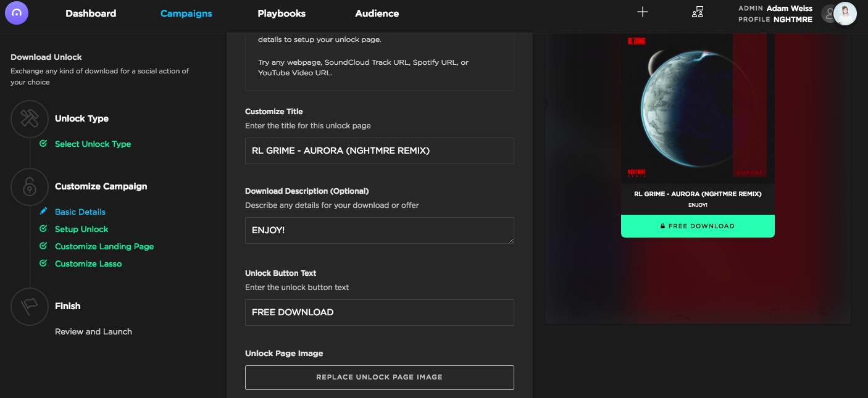Image resolution: width=868 pixels, height=398 pixels.
Task: Click the pencil icon beside Basic Details
Action: 43,212
